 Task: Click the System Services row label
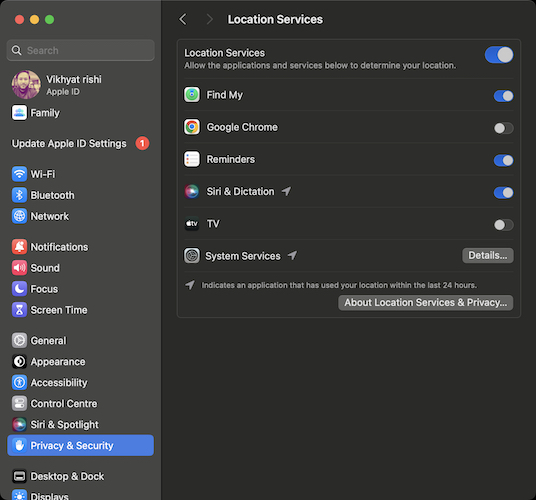(x=243, y=256)
